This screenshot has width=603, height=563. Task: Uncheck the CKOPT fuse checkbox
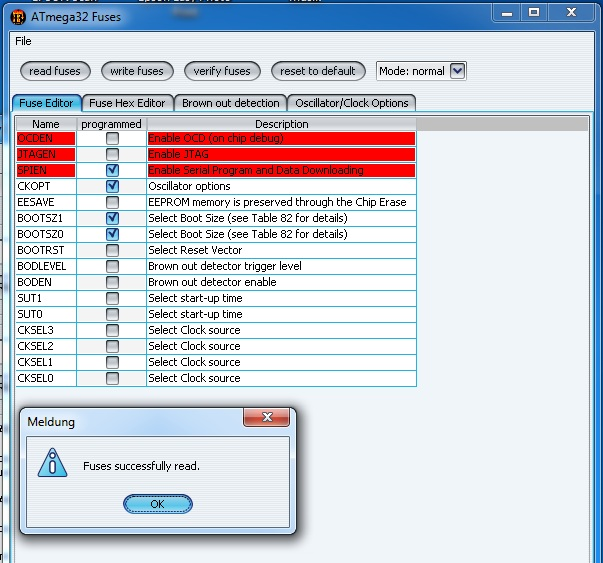(112, 186)
